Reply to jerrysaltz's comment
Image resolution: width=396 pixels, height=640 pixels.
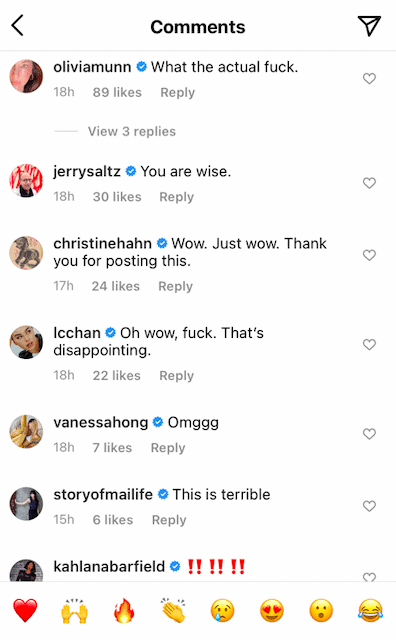176,197
